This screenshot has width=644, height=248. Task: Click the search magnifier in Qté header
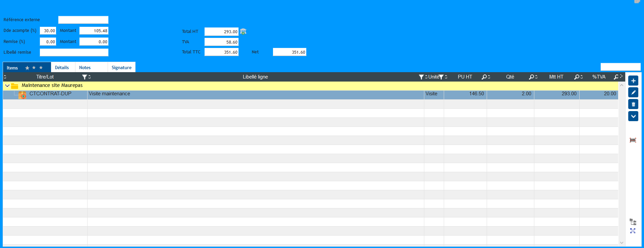(x=531, y=77)
